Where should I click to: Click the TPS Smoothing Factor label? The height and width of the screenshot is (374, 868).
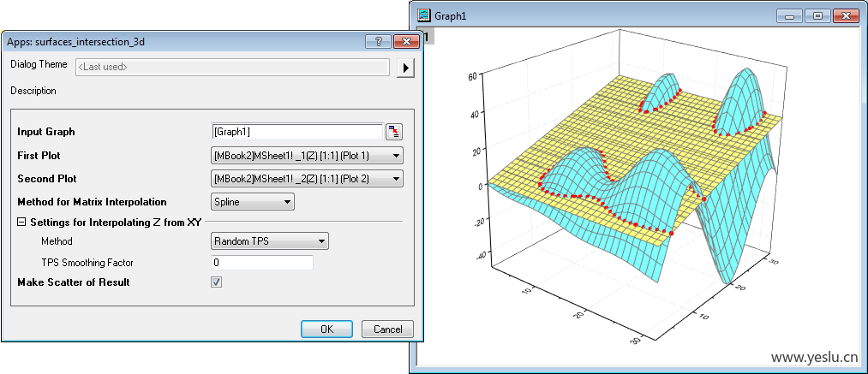coord(87,262)
